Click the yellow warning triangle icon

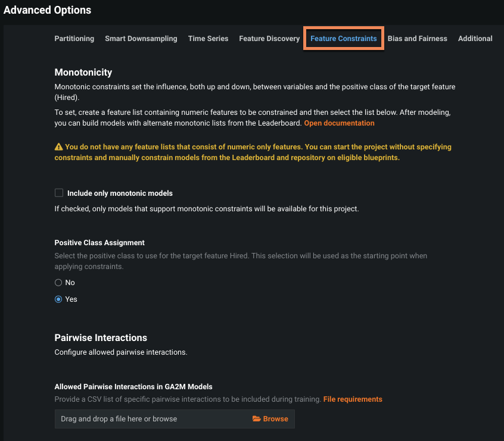click(x=58, y=147)
